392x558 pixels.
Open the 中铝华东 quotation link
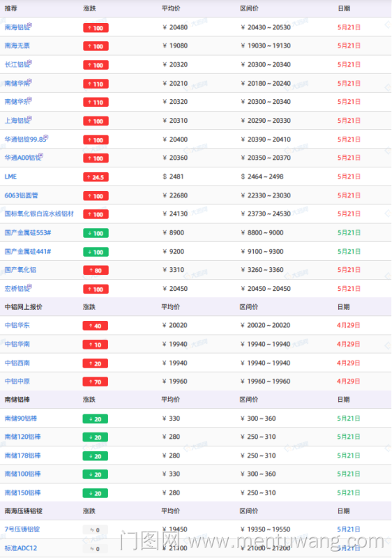click(x=17, y=325)
